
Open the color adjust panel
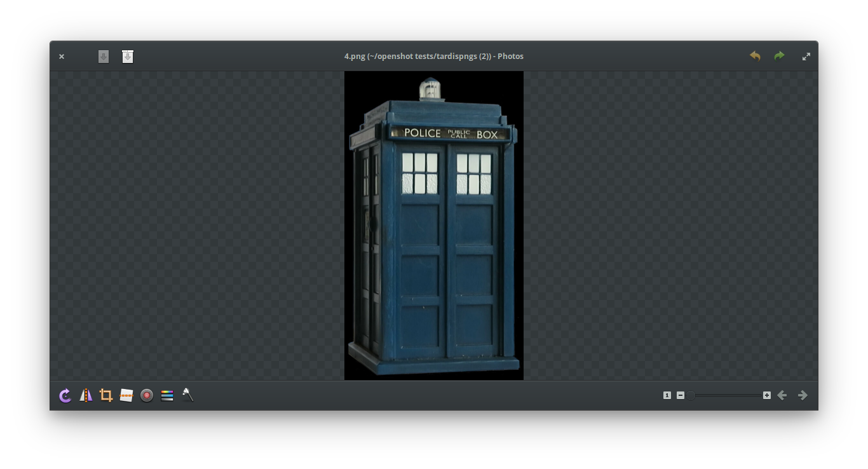pos(167,395)
